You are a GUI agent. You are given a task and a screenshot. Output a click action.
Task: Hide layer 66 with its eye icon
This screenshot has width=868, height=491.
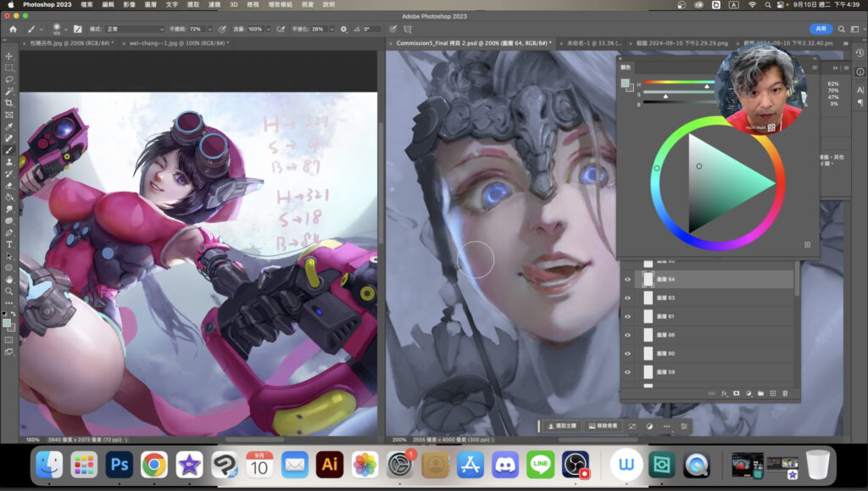pos(627,335)
